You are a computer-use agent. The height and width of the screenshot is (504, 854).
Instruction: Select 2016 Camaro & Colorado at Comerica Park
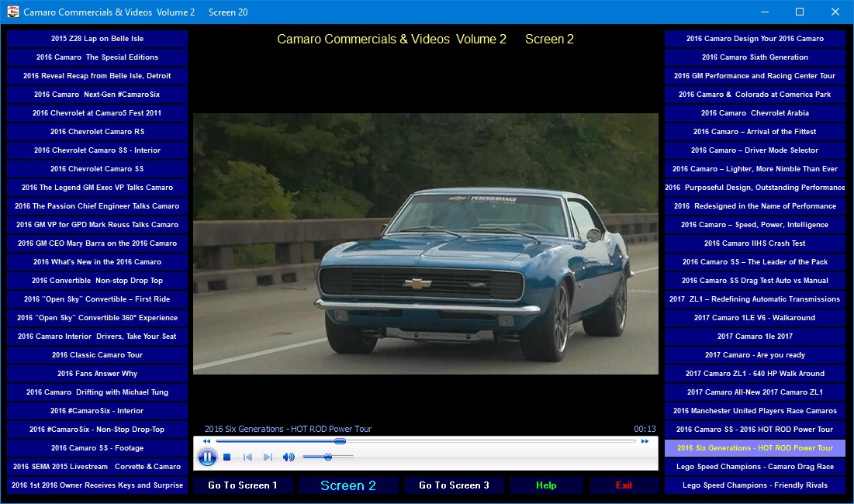coord(755,94)
